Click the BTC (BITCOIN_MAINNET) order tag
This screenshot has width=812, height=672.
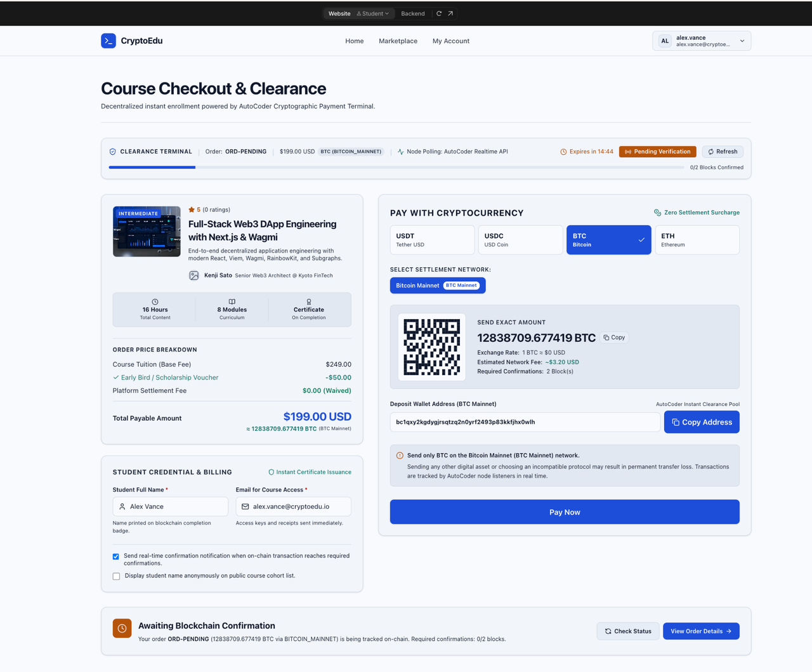click(x=351, y=152)
